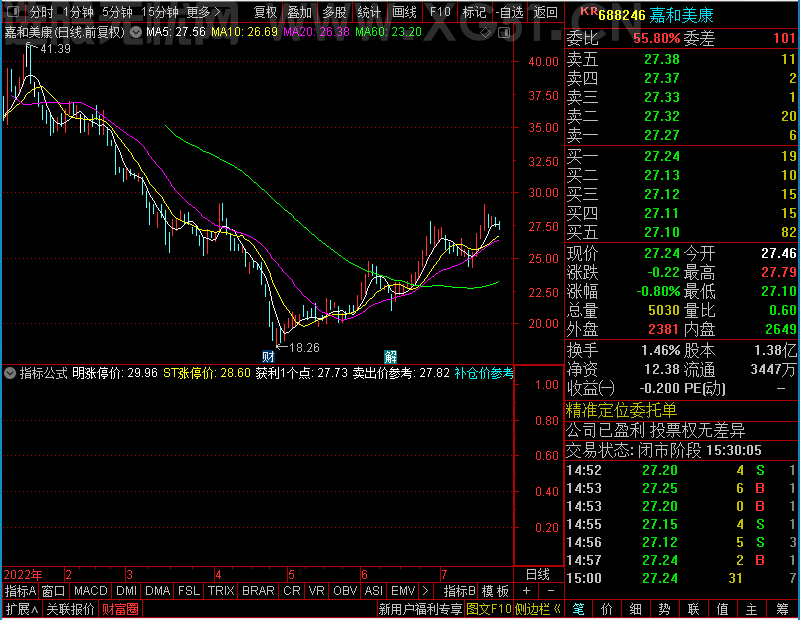This screenshot has width=800, height=620.
Task: Open the 新用户福利专享 link
Action: [420, 609]
